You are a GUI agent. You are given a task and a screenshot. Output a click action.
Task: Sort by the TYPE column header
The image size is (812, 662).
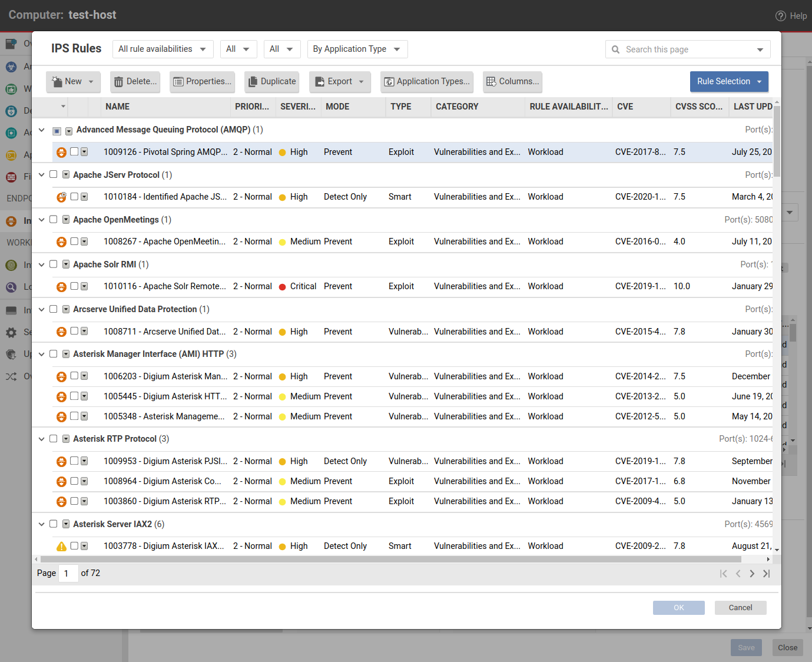(408, 107)
